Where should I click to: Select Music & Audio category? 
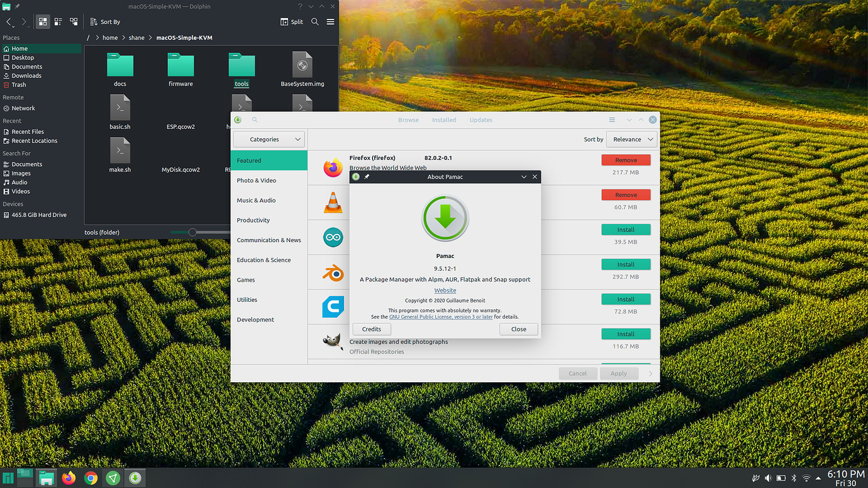pyautogui.click(x=269, y=200)
